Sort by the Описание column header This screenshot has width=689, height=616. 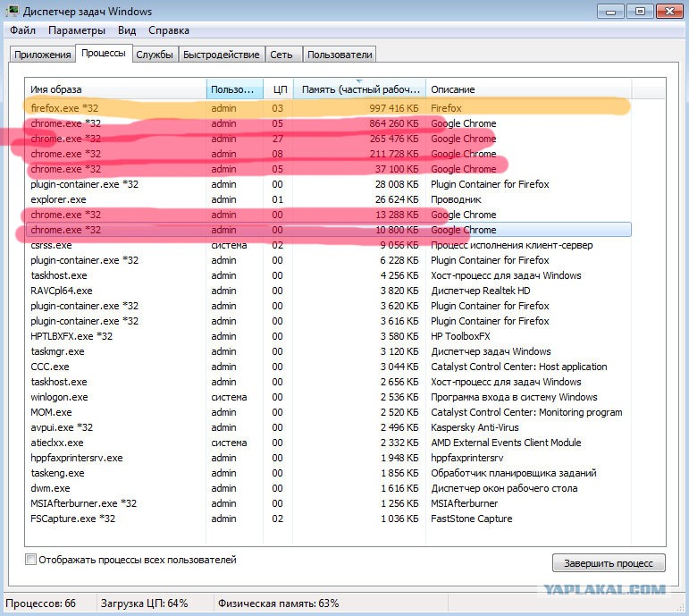(529, 89)
